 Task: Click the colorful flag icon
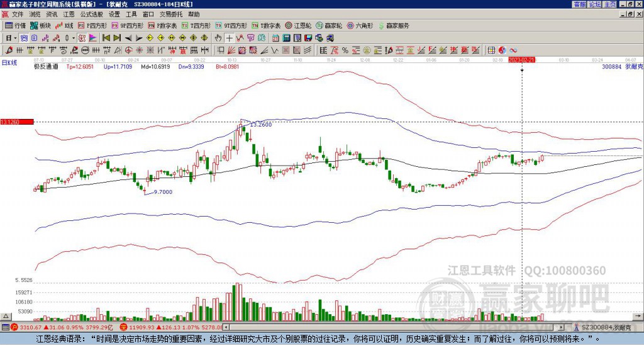[93, 38]
